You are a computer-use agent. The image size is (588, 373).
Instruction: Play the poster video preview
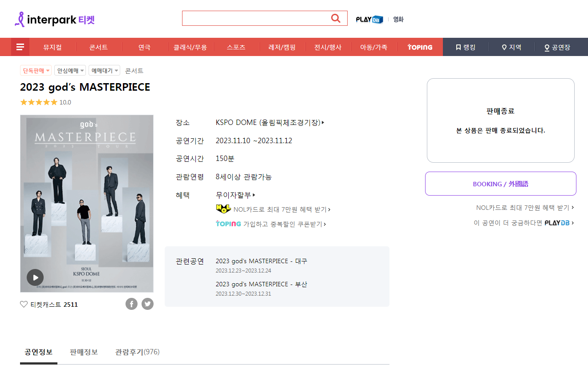point(35,277)
